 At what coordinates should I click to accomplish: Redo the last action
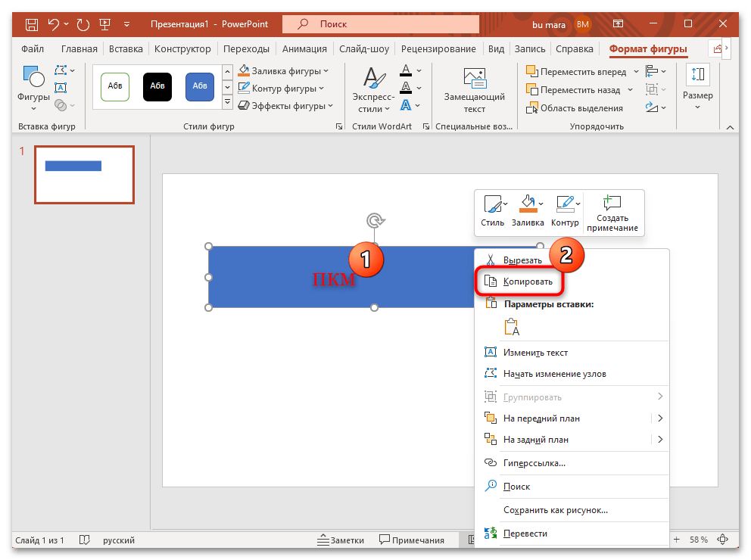coord(83,24)
